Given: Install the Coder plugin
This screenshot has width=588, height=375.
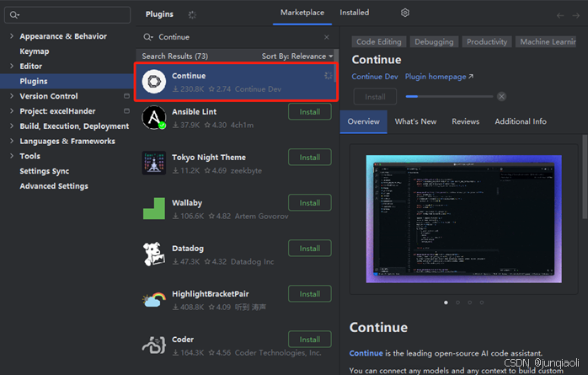Looking at the screenshot, I should click(x=310, y=340).
